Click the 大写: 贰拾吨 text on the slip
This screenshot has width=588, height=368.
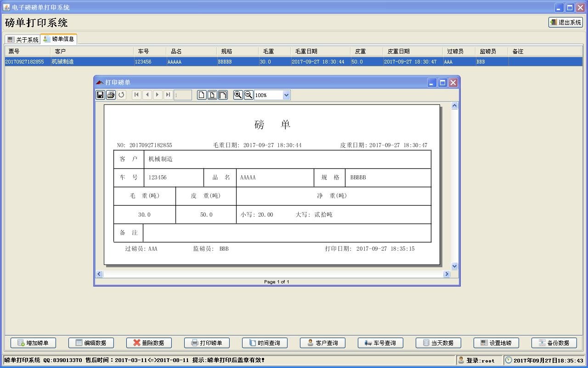pyautogui.click(x=314, y=215)
